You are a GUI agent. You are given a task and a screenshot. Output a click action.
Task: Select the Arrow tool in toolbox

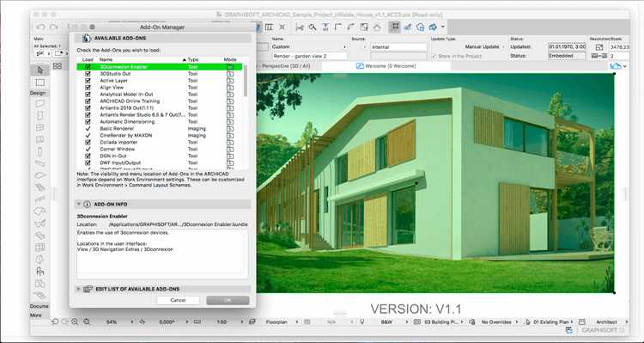pyautogui.click(x=39, y=70)
